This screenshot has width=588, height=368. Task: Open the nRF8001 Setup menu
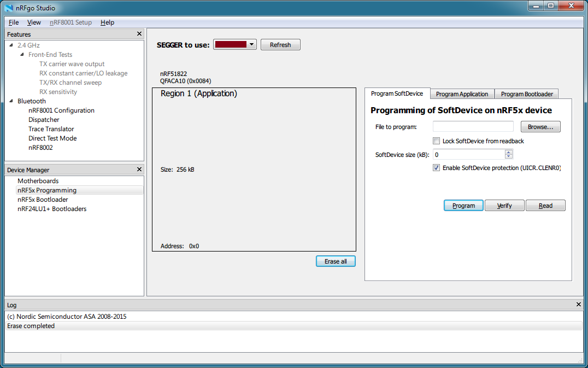(x=70, y=22)
